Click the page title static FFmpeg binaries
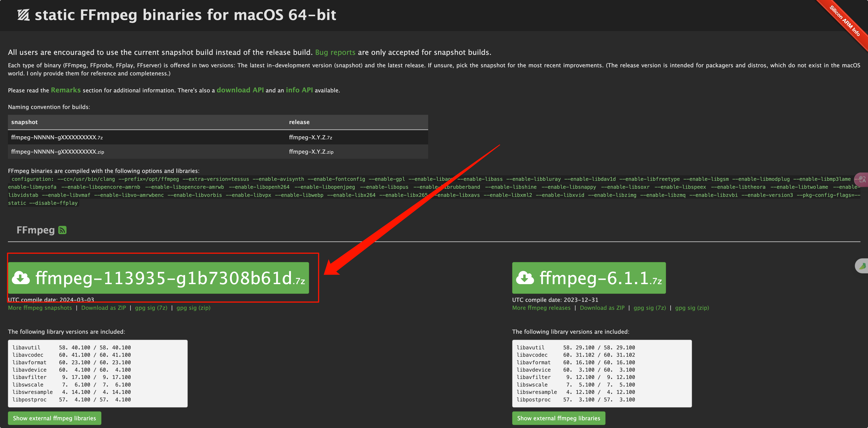868x428 pixels. tap(185, 15)
